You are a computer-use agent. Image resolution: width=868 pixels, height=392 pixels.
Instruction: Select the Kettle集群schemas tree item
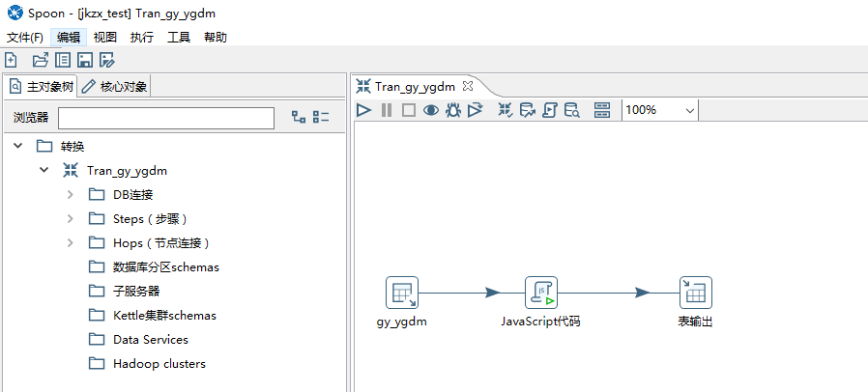[164, 315]
